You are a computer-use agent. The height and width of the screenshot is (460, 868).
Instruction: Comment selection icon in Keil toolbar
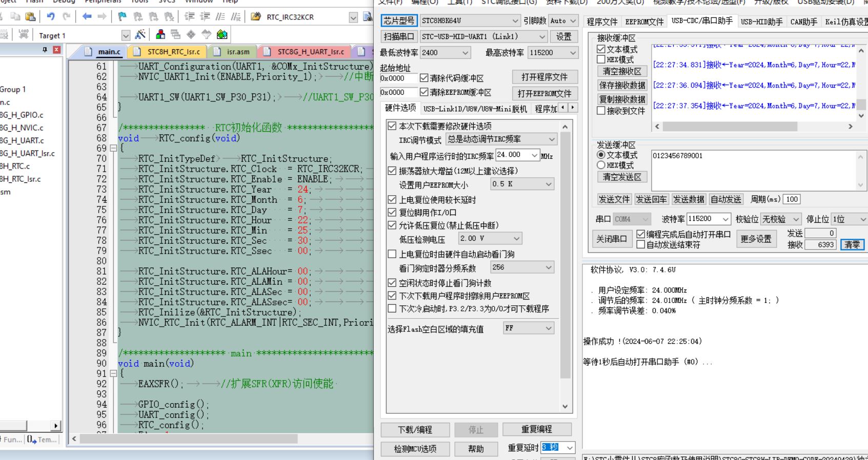tap(220, 17)
